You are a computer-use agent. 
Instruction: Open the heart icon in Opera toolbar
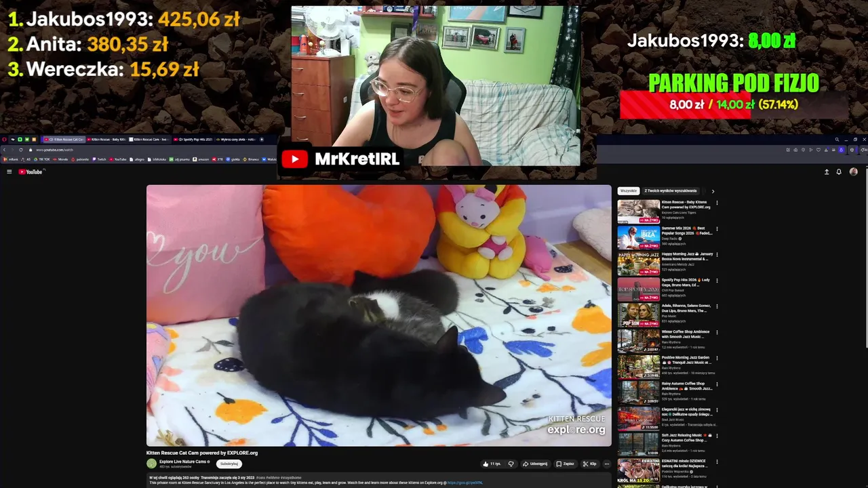click(x=818, y=150)
